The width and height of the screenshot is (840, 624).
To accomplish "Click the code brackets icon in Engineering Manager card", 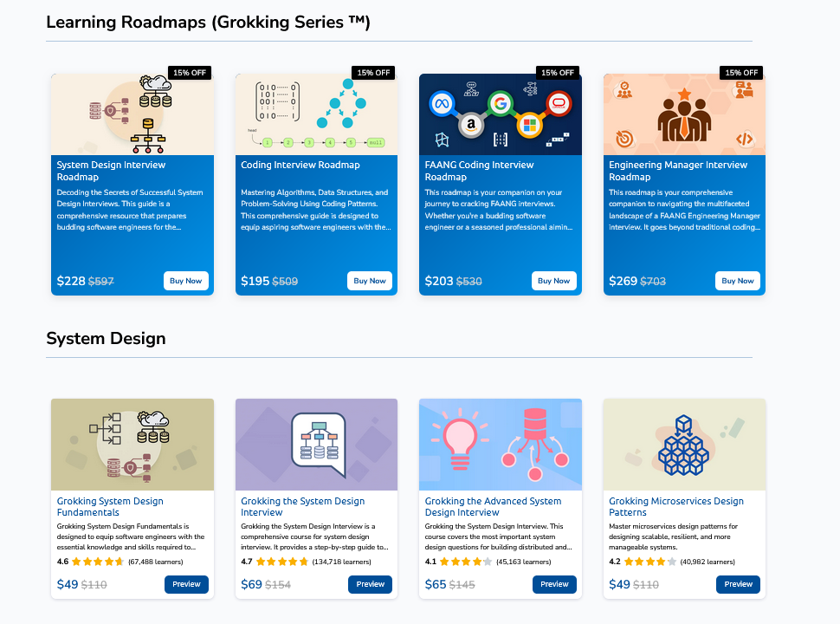I will coord(745,140).
